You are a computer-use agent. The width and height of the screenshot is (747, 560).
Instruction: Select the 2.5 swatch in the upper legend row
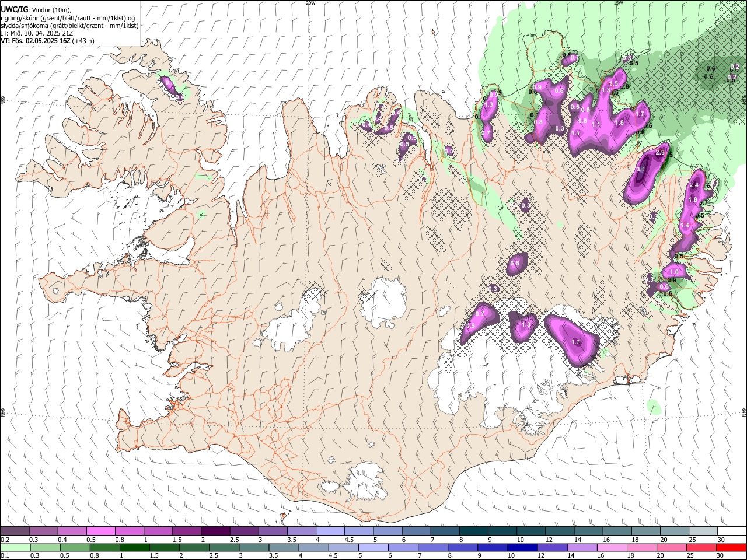pos(243,531)
